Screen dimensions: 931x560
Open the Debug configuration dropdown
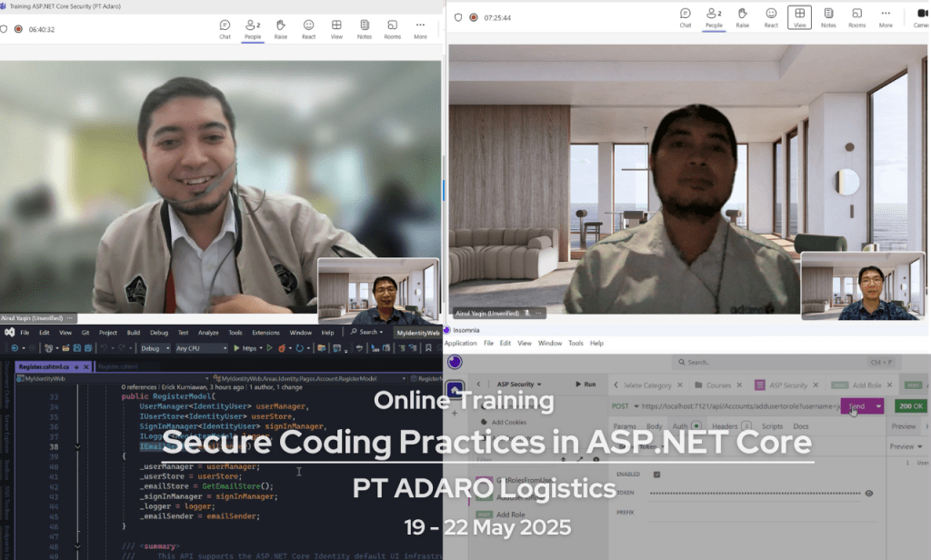coord(155,348)
